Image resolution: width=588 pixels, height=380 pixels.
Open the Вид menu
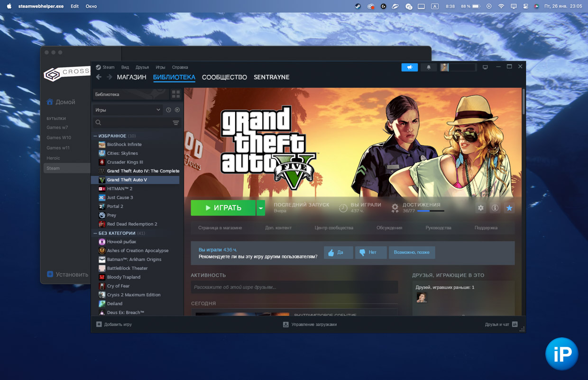pos(125,67)
